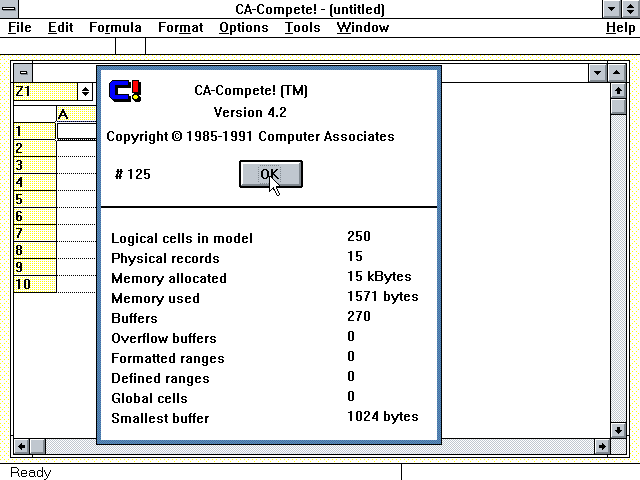This screenshot has width=640, height=480.
Task: Click the OK button in the about dialog
Action: (x=271, y=174)
